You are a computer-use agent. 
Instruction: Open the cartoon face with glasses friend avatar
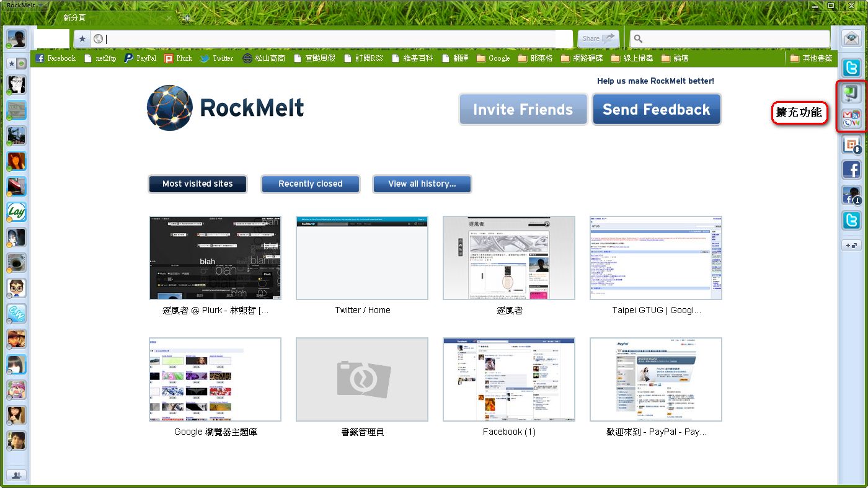(16, 288)
